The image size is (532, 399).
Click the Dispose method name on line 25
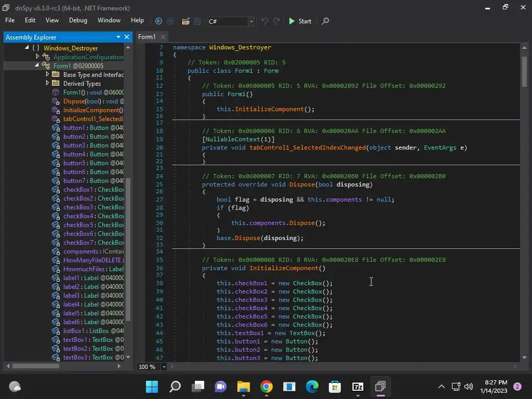coord(302,184)
